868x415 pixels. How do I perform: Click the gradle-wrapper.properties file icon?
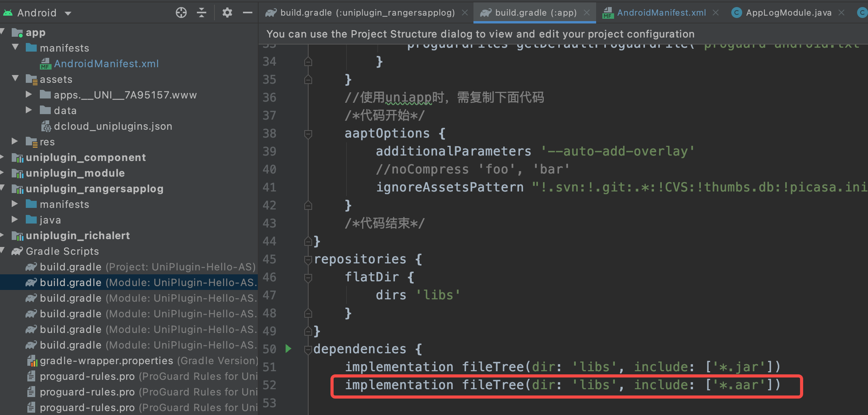(32, 361)
